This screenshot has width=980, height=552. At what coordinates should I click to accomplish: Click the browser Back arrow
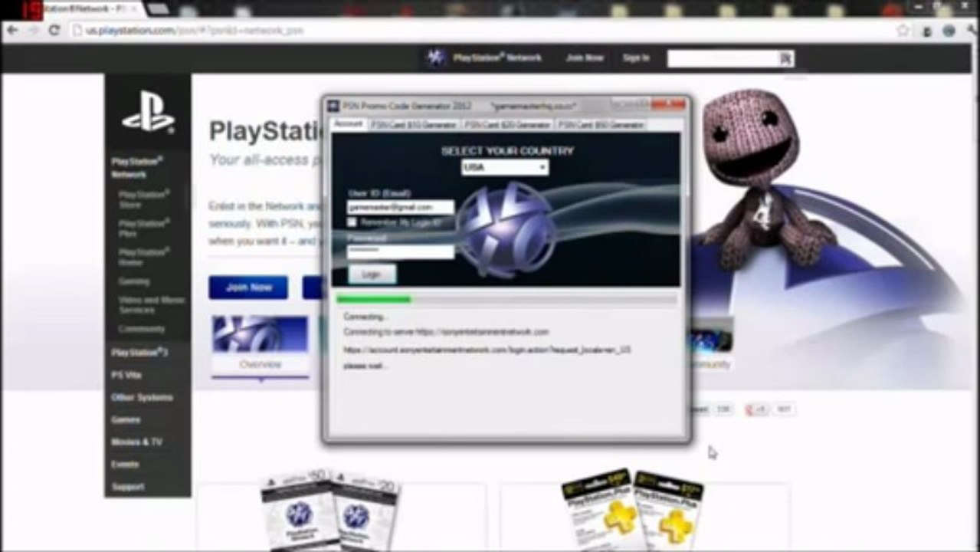tap(12, 31)
